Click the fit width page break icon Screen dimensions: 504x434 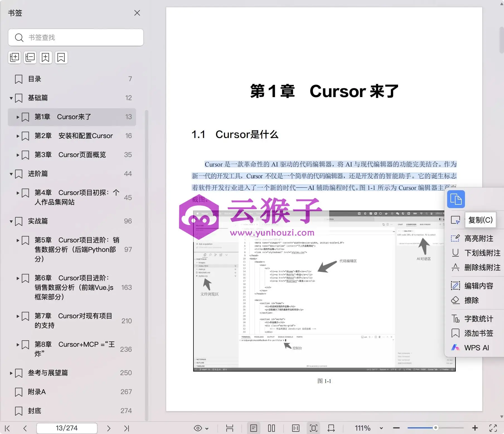(230, 428)
